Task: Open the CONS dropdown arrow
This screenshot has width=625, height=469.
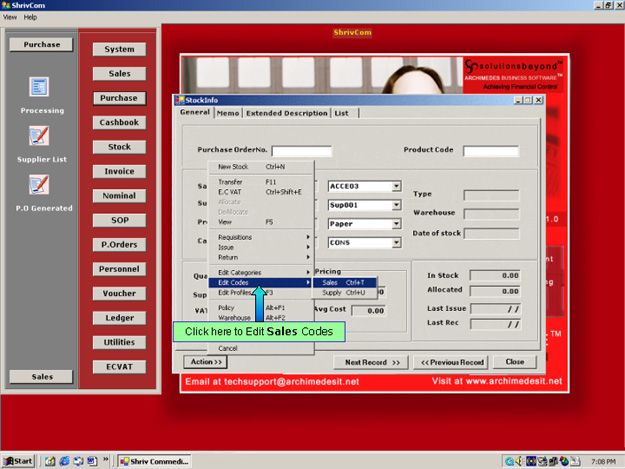Action: click(x=396, y=242)
